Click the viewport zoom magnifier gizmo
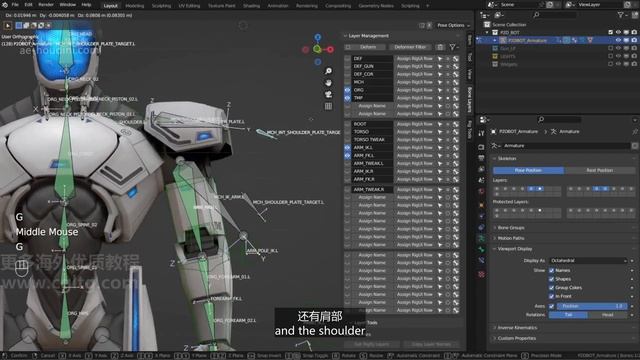Viewport: 640px width, 360px height. [x=328, y=71]
